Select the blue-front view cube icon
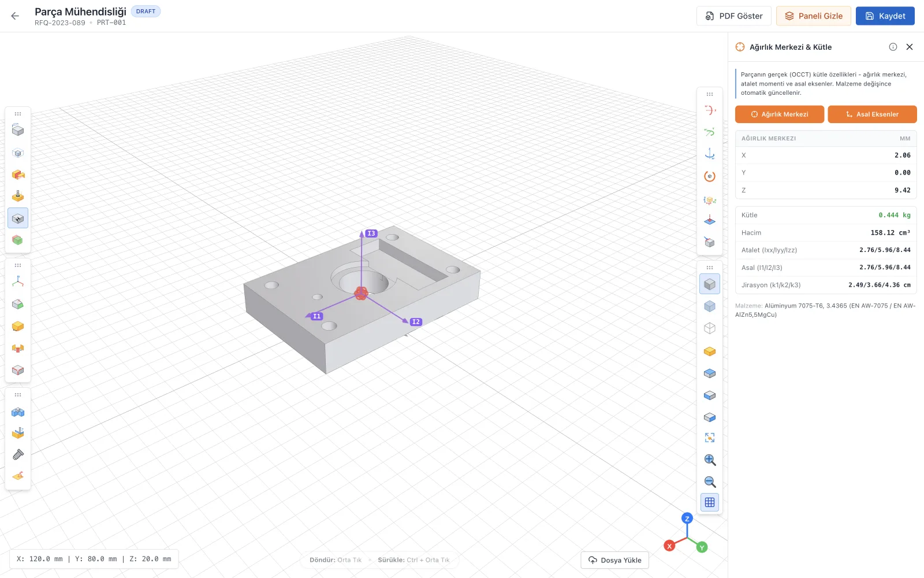Viewport: 924px width, 578px height. click(x=710, y=395)
